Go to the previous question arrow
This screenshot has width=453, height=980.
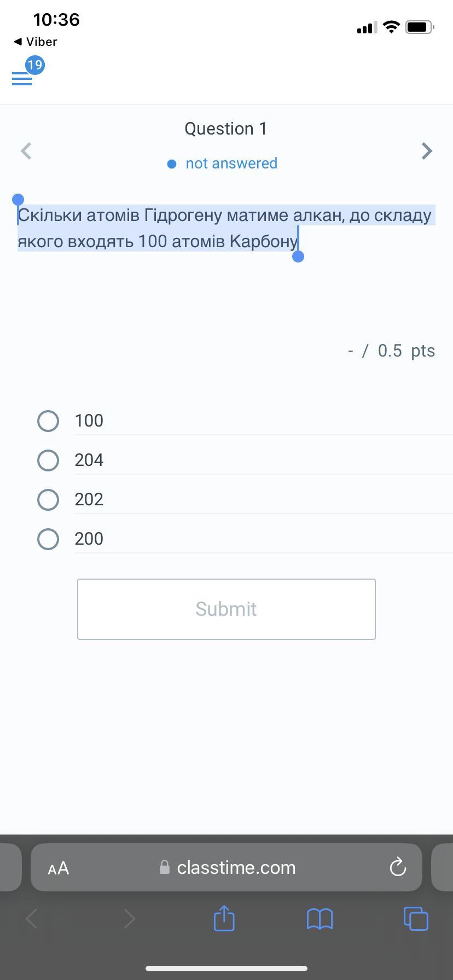coord(26,151)
